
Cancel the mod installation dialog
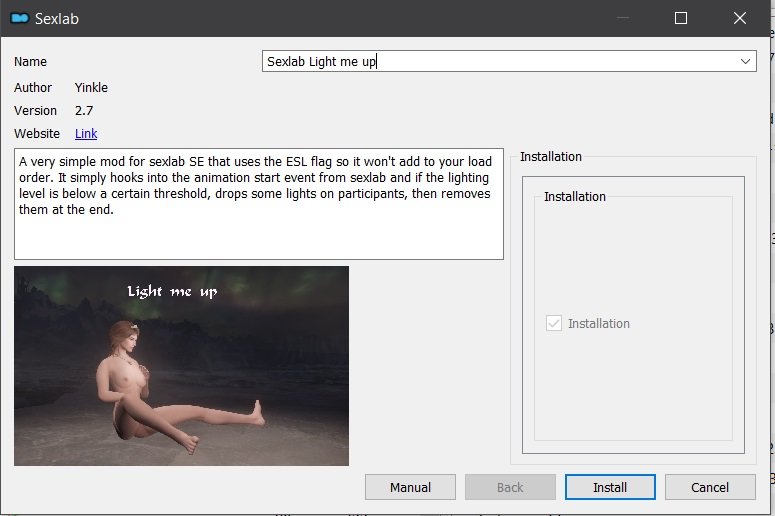click(x=710, y=487)
